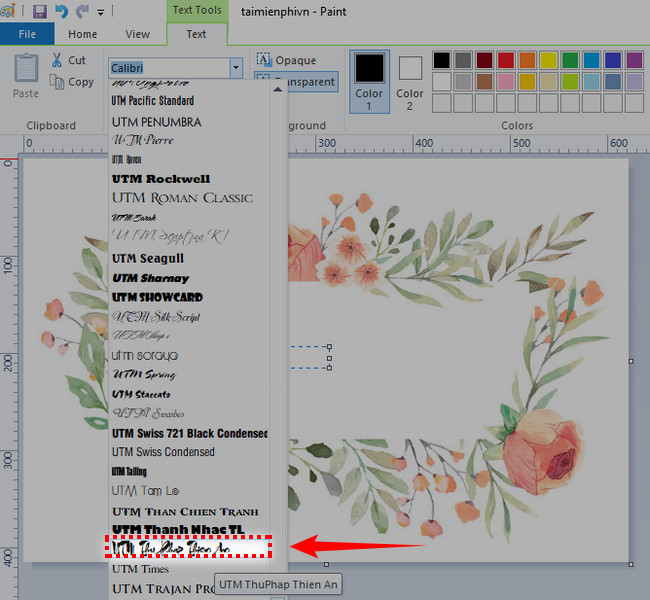Screen dimensions: 650x600
Task: Click the font list scroll up arrow
Action: [278, 89]
